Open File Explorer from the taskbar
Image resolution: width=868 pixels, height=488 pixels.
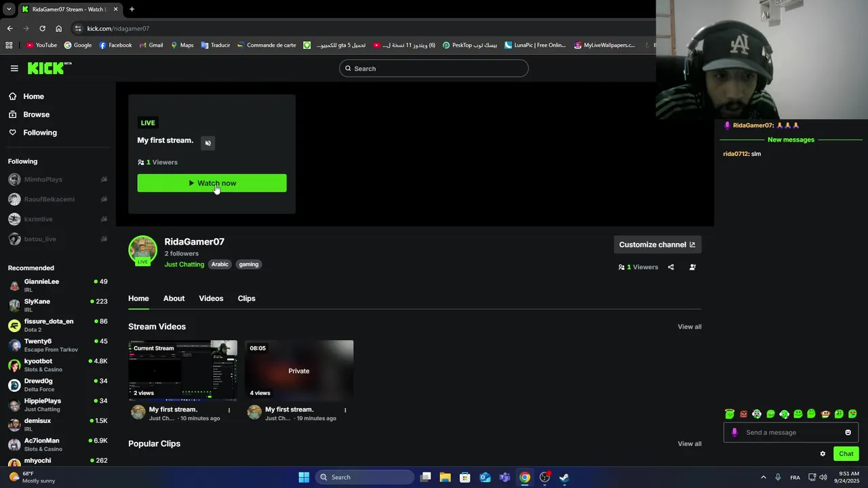[x=445, y=477]
